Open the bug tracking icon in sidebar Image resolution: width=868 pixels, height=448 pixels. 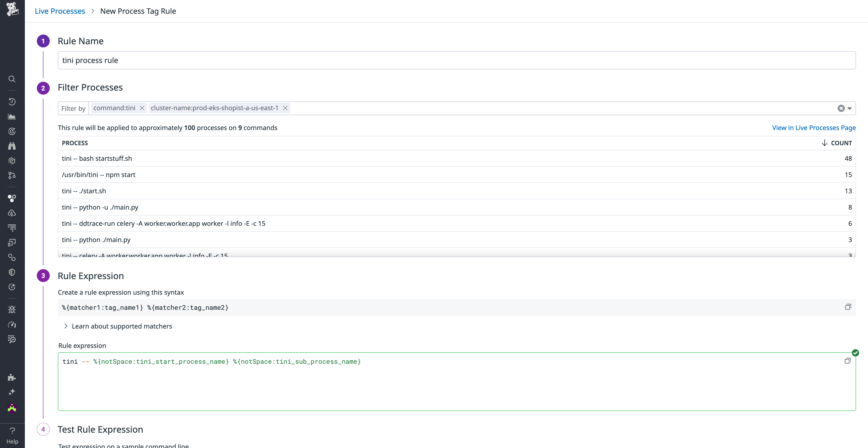12,309
